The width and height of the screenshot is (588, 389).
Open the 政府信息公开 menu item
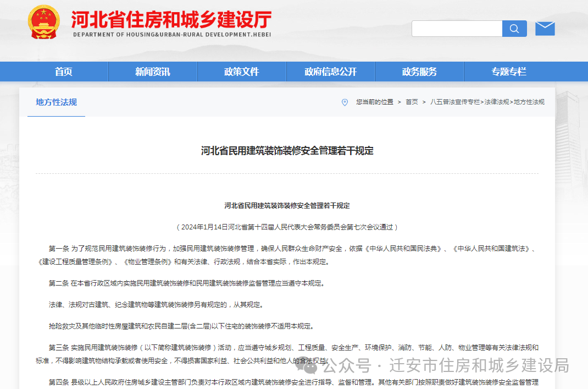[330, 72]
